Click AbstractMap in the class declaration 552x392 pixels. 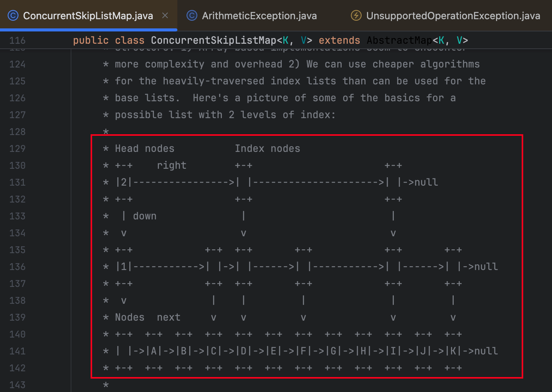pyautogui.click(x=399, y=40)
